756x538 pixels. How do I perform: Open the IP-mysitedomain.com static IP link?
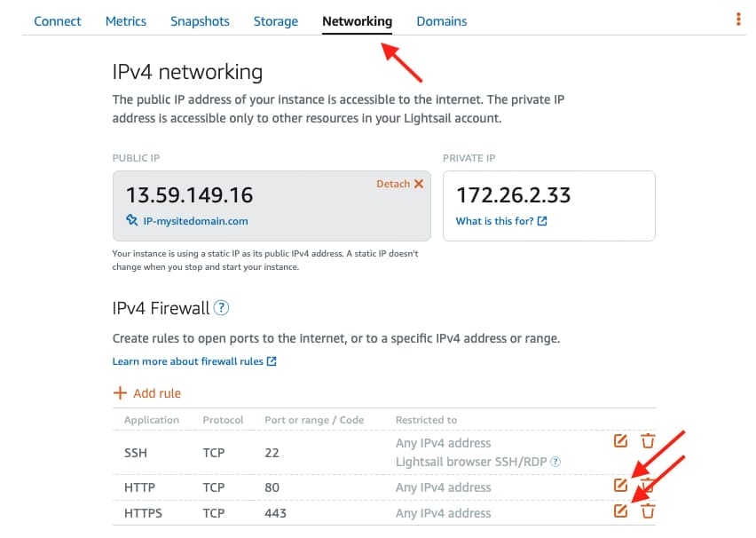(195, 221)
